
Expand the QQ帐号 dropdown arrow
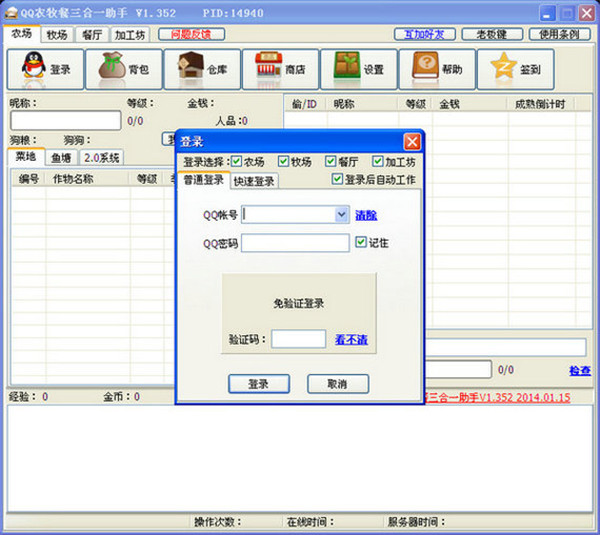[x=341, y=214]
